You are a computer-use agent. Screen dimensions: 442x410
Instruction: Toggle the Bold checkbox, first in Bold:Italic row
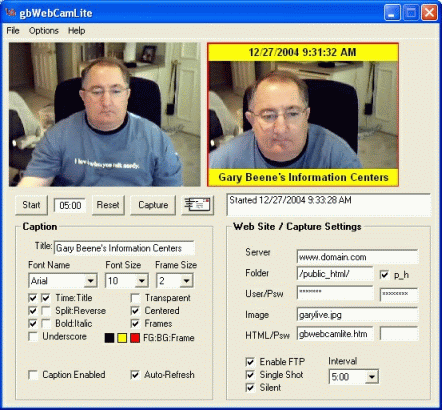[x=33, y=324]
